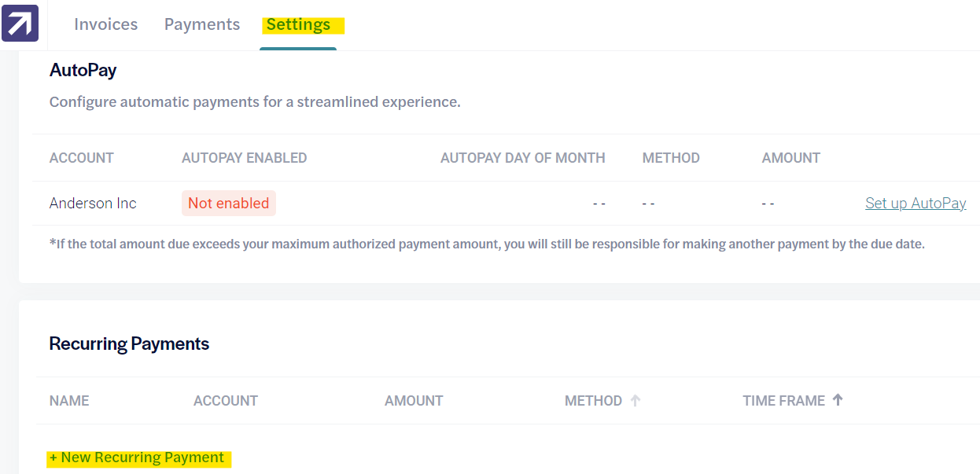The image size is (980, 474).
Task: Open the Invoices tab
Action: pyautogui.click(x=105, y=24)
